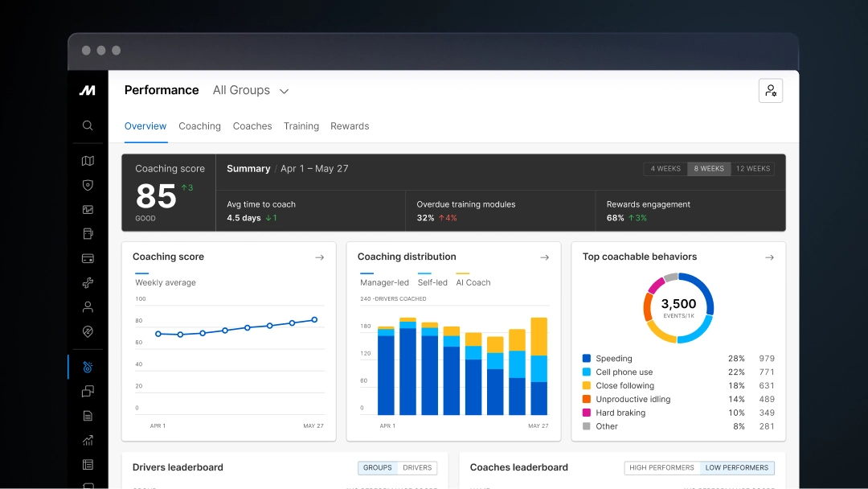The image size is (868, 489).
Task: Toggle Drivers leaderboard to GROUPS
Action: [x=378, y=468]
